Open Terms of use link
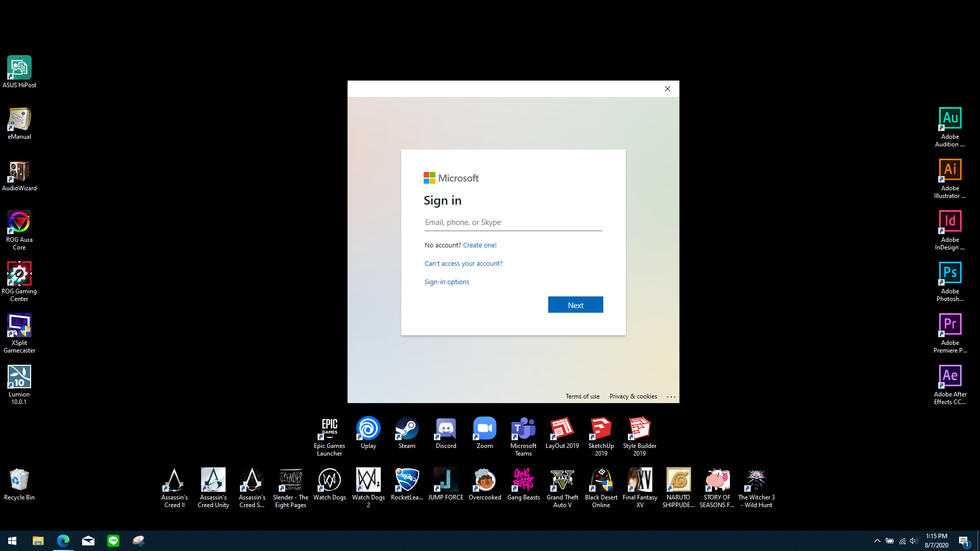Image resolution: width=980 pixels, height=551 pixels. coord(582,396)
